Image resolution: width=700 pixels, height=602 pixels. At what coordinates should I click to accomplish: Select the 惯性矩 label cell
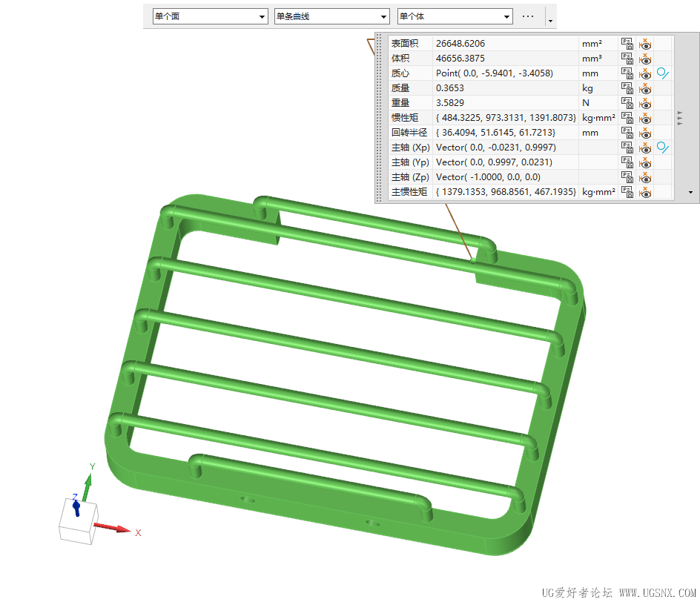tap(410, 117)
